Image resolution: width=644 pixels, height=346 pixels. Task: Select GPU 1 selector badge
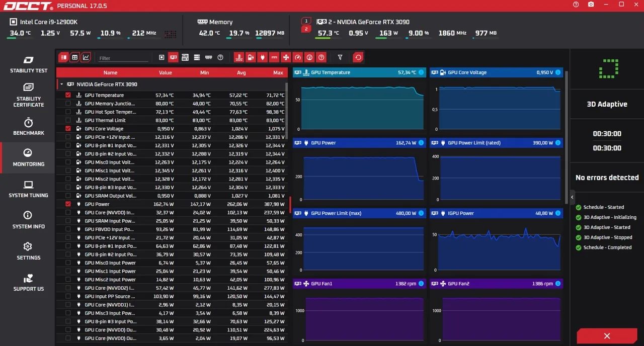tap(306, 21)
